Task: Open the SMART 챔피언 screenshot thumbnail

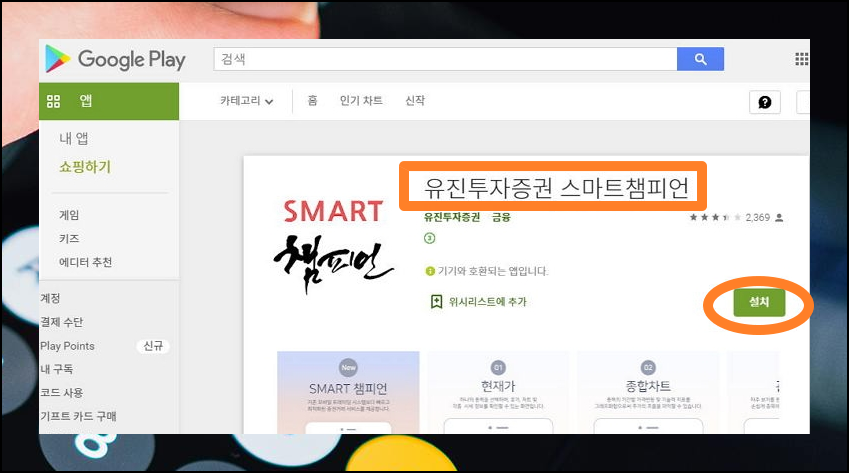Action: point(348,392)
